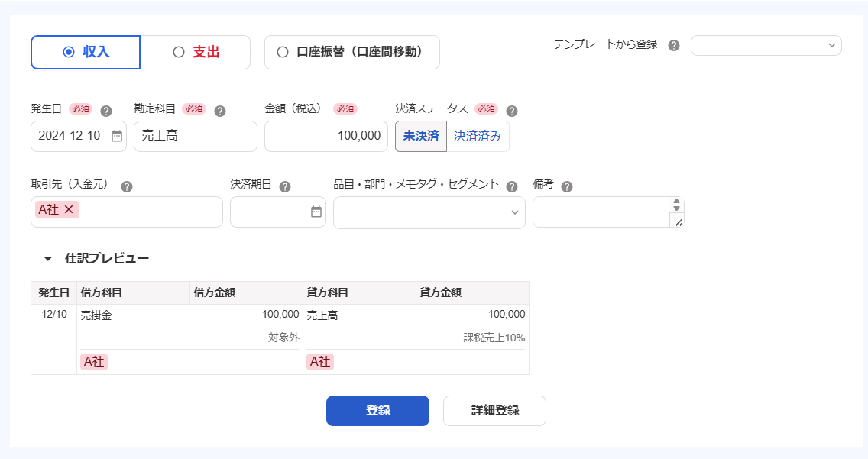Remove A社 tag from 取引先 field

click(x=69, y=209)
